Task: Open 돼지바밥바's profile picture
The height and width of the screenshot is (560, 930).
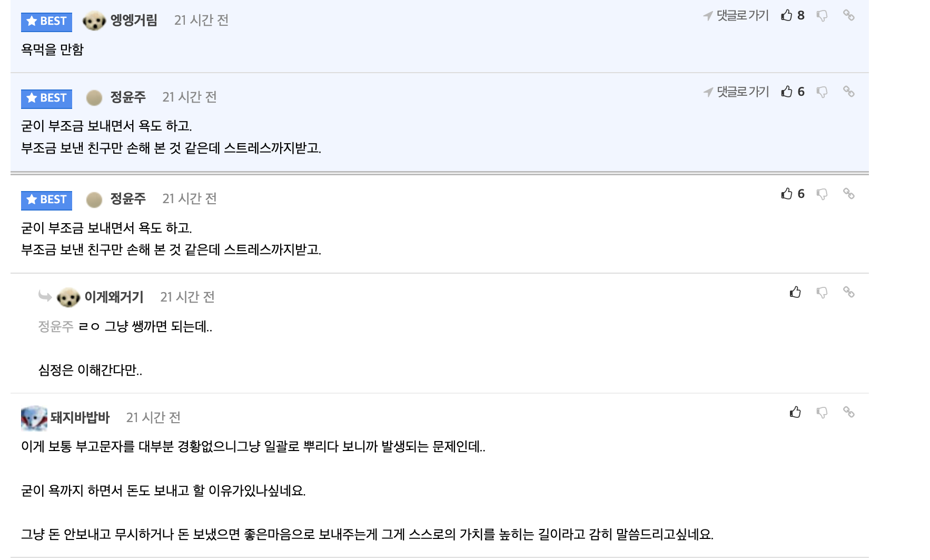Action: (34, 418)
